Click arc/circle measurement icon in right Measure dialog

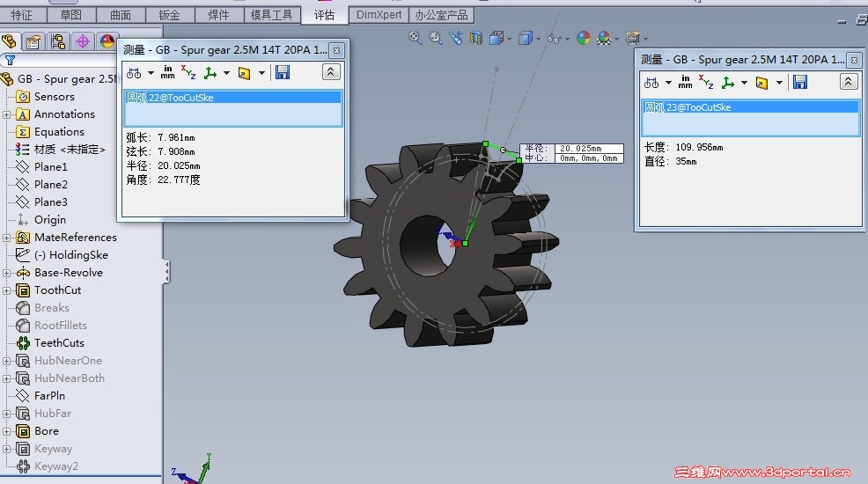[x=651, y=83]
